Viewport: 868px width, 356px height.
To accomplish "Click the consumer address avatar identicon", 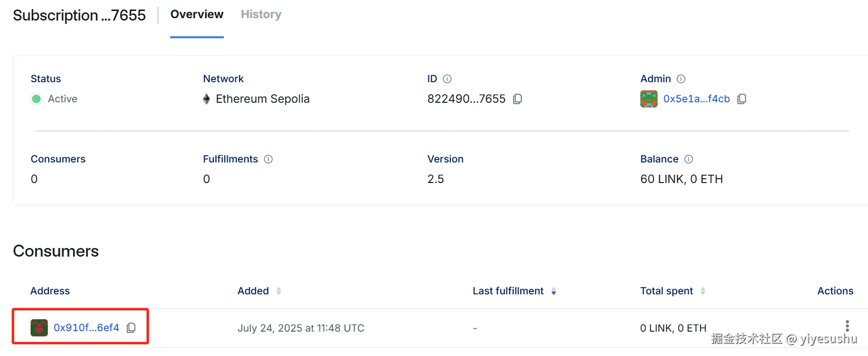I will pyautogui.click(x=39, y=328).
